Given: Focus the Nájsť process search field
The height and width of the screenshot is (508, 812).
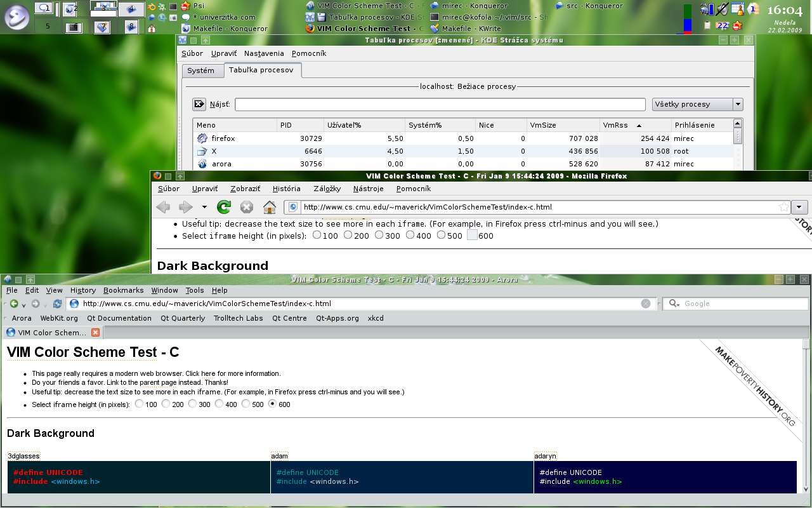Looking at the screenshot, I should [440, 104].
